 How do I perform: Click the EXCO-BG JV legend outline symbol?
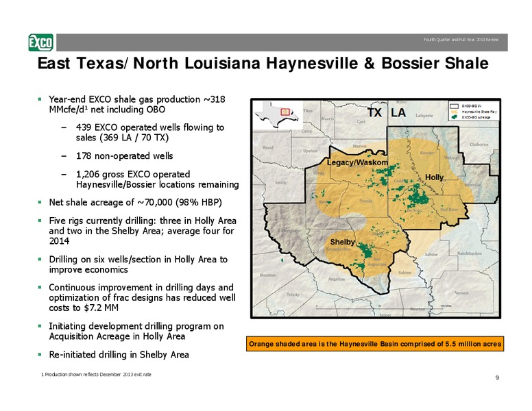455,106
